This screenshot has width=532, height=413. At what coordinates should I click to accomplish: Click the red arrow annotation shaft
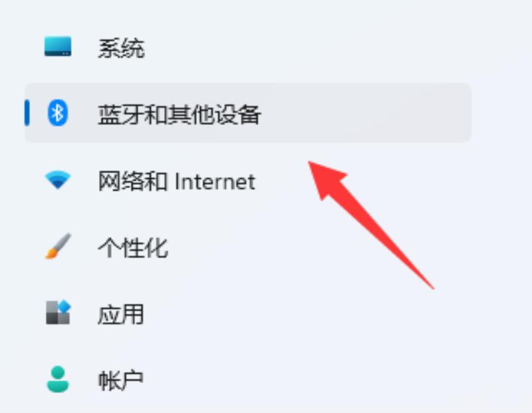click(384, 236)
